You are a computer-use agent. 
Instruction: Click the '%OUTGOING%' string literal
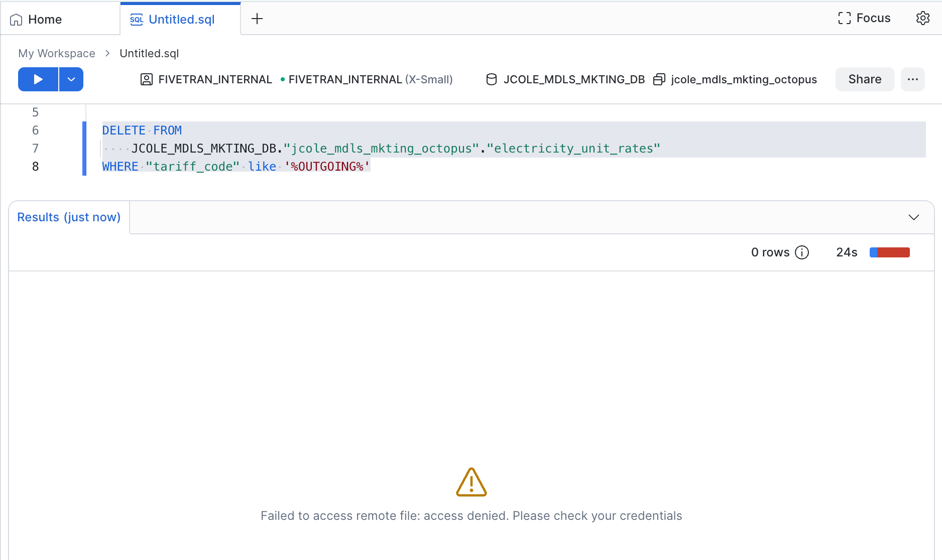[327, 167]
